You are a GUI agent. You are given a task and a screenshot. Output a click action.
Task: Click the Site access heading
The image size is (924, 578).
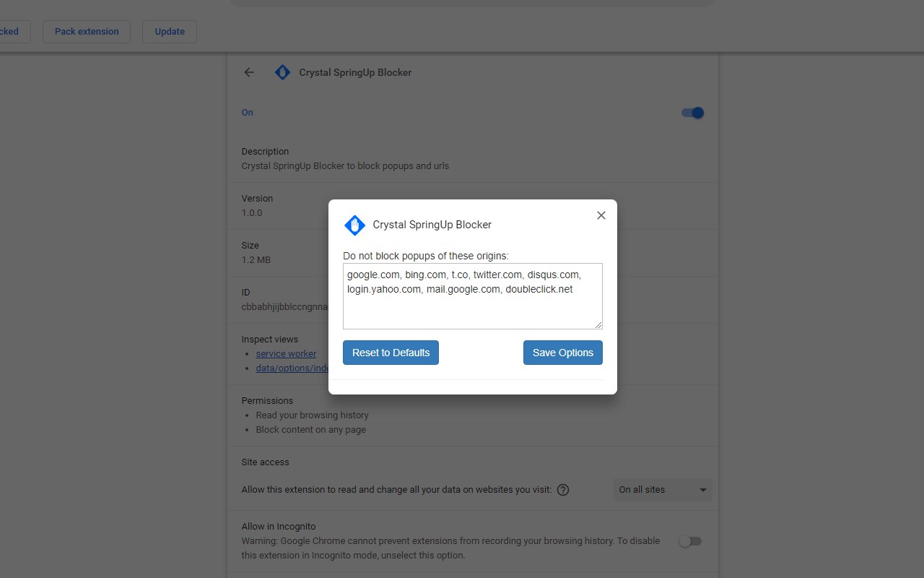pyautogui.click(x=265, y=462)
